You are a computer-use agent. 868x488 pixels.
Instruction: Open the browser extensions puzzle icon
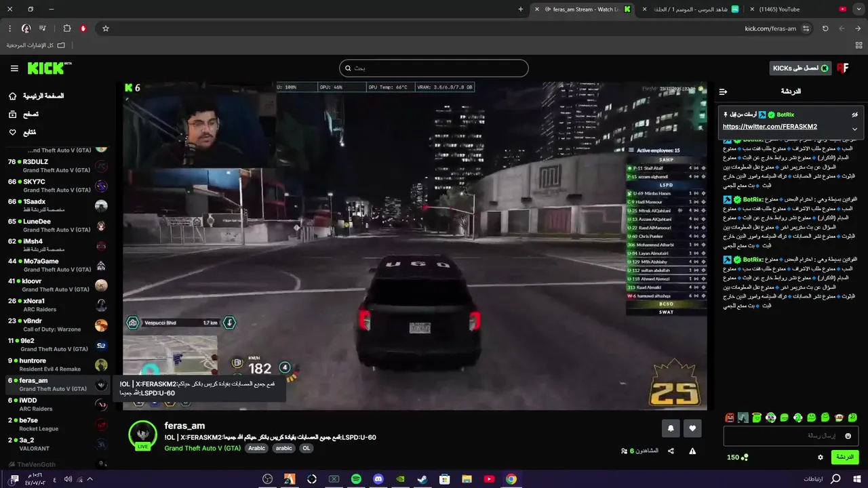pyautogui.click(x=66, y=28)
